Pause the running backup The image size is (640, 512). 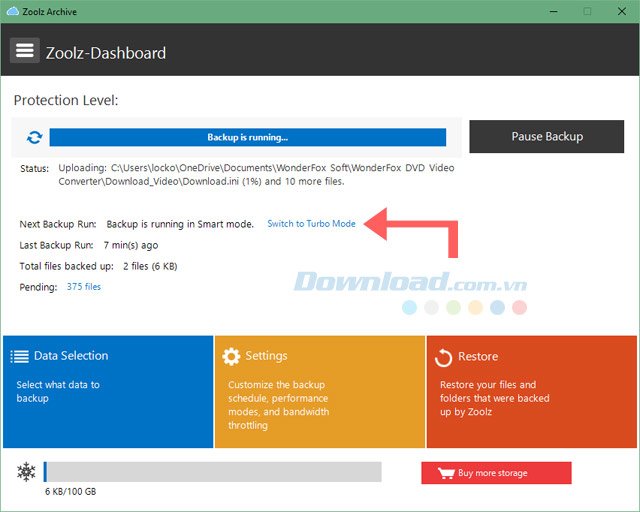546,136
